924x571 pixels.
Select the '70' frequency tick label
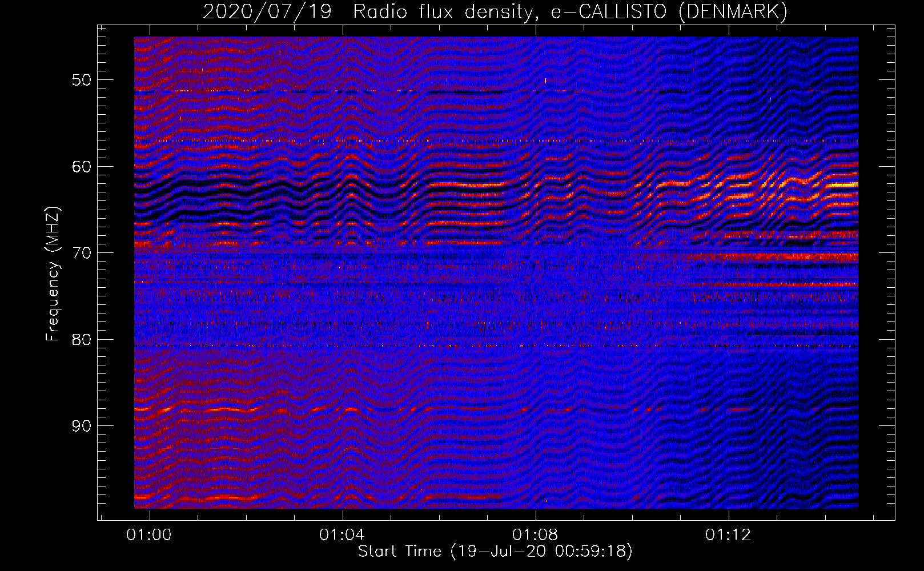pyautogui.click(x=82, y=253)
